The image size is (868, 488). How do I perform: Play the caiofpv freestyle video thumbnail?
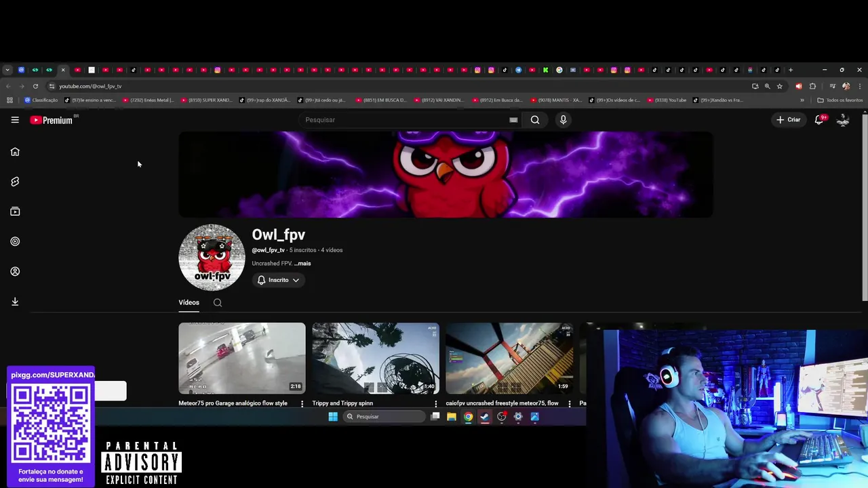click(509, 359)
